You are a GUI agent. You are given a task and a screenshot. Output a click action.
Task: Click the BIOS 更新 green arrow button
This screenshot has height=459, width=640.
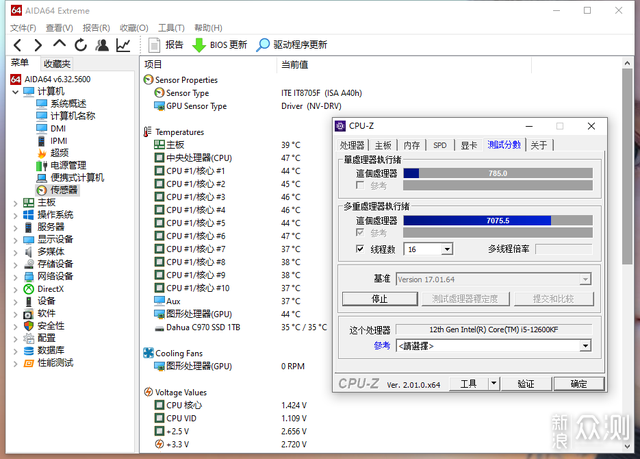219,45
